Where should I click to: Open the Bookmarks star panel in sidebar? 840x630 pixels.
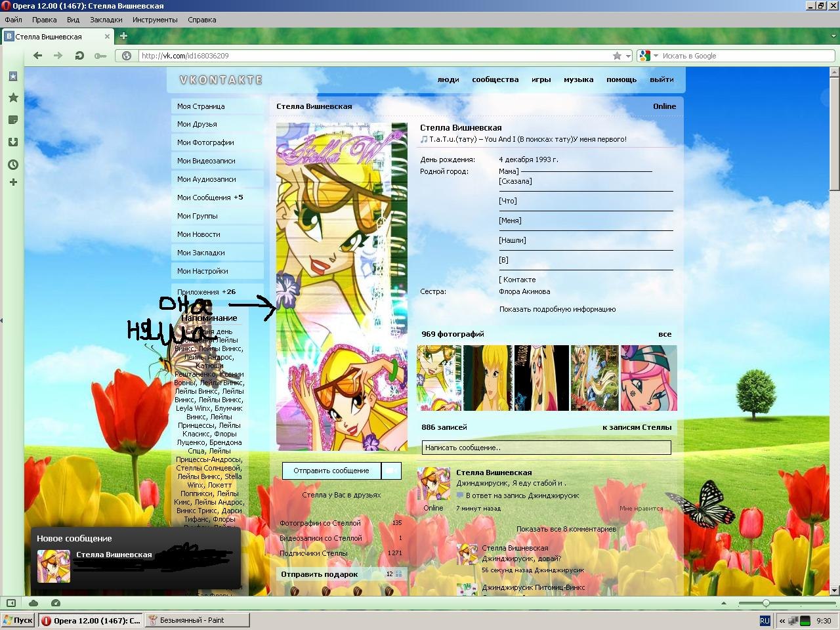[12, 98]
